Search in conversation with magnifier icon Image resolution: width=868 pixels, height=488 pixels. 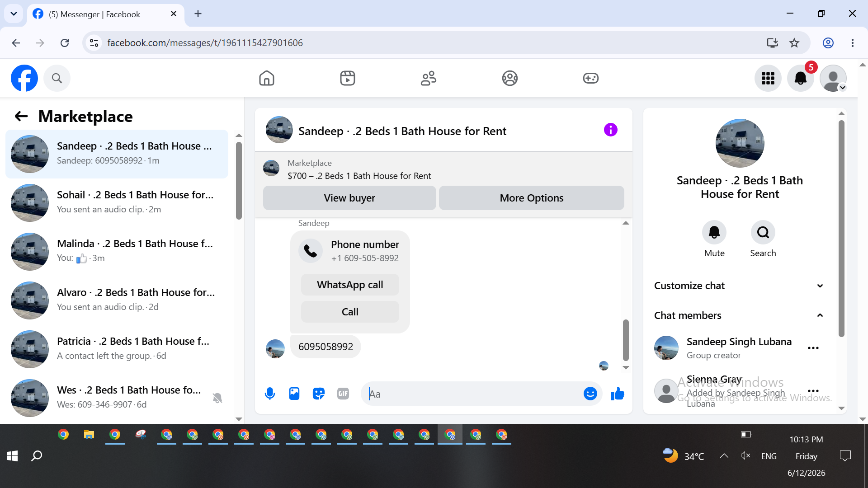click(x=763, y=232)
